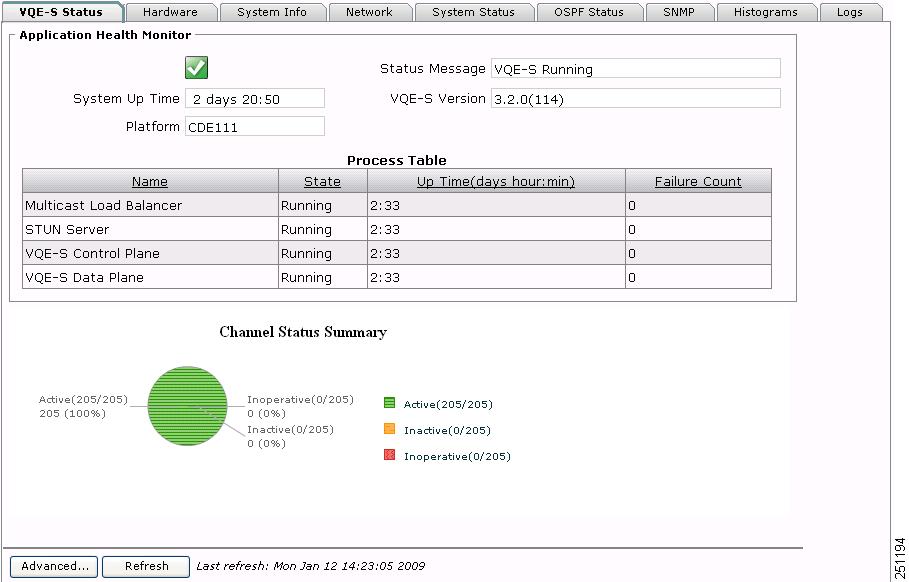This screenshot has width=909, height=582.
Task: Click up time 2:33 for Multicast Load Balancer
Action: point(385,206)
